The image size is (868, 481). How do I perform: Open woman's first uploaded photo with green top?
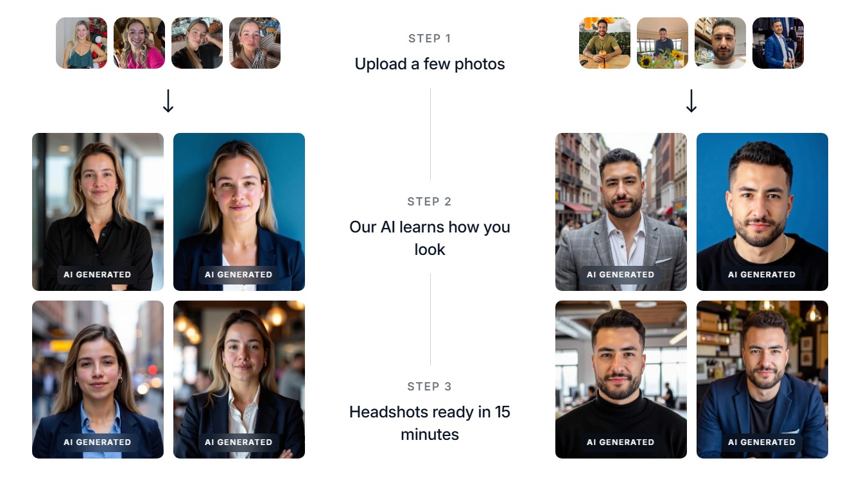pos(82,43)
